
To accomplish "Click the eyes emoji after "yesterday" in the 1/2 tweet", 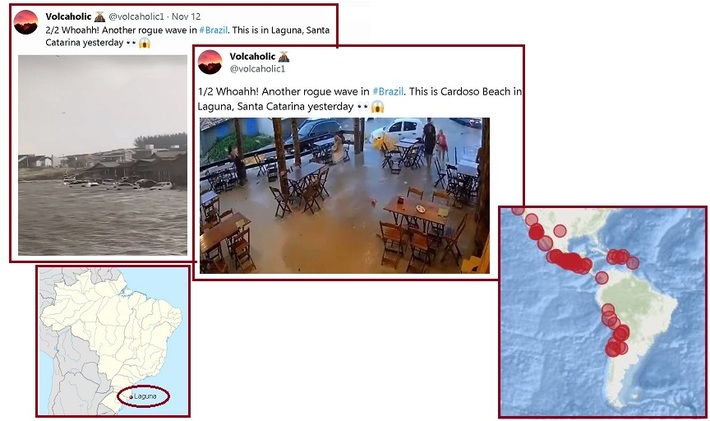I will [x=363, y=107].
